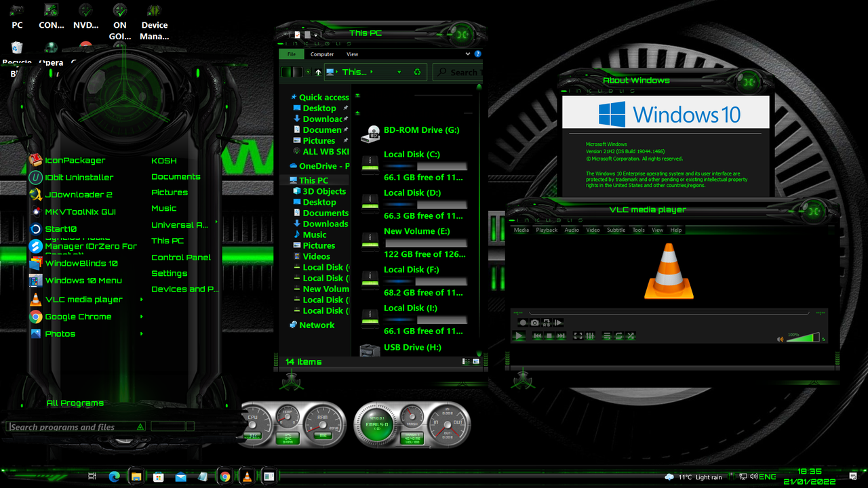868x488 pixels.
Task: Open Devices and Printers link
Action: (184, 289)
